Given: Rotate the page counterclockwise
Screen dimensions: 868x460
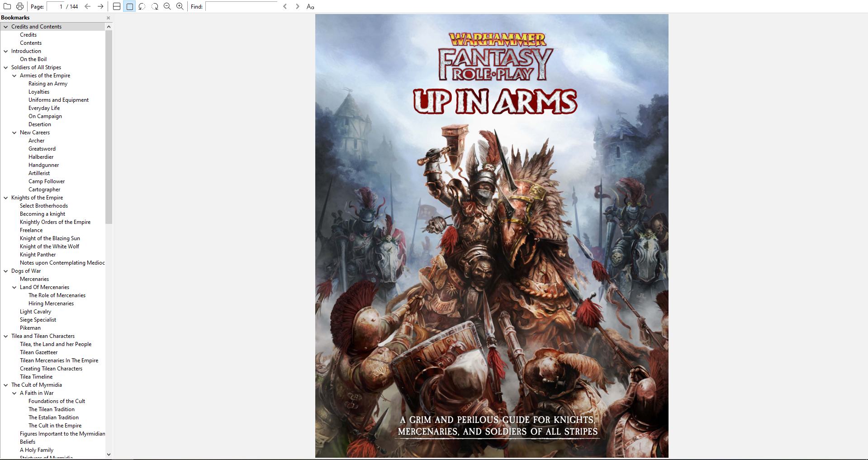Looking at the screenshot, I should point(142,6).
